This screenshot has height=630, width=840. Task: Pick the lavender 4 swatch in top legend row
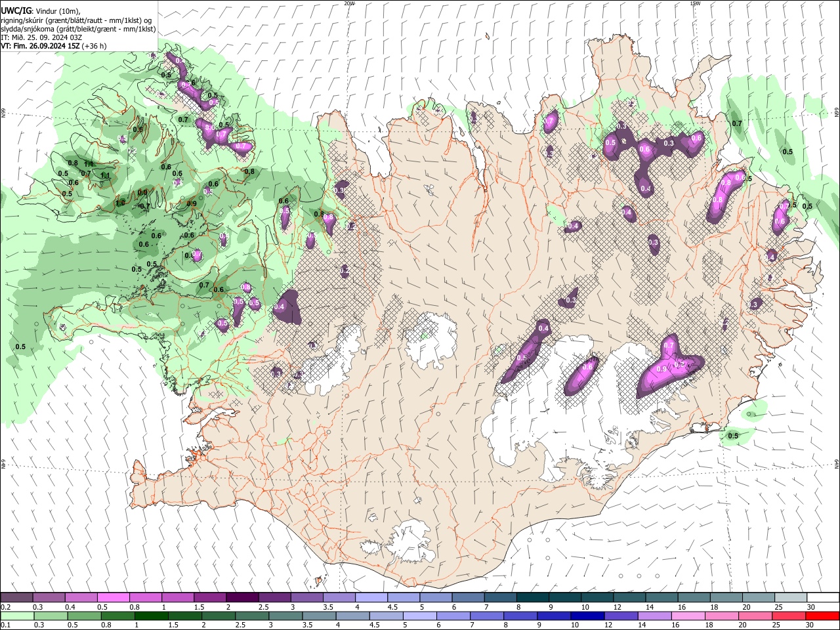tap(371, 598)
